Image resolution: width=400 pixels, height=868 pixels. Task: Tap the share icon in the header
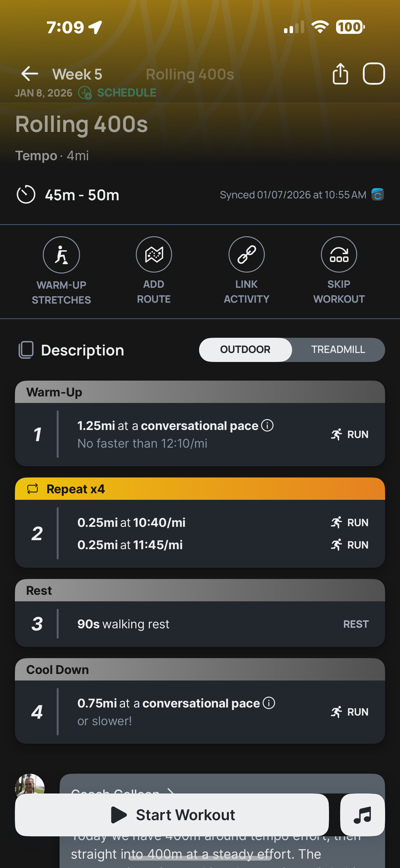click(x=340, y=74)
